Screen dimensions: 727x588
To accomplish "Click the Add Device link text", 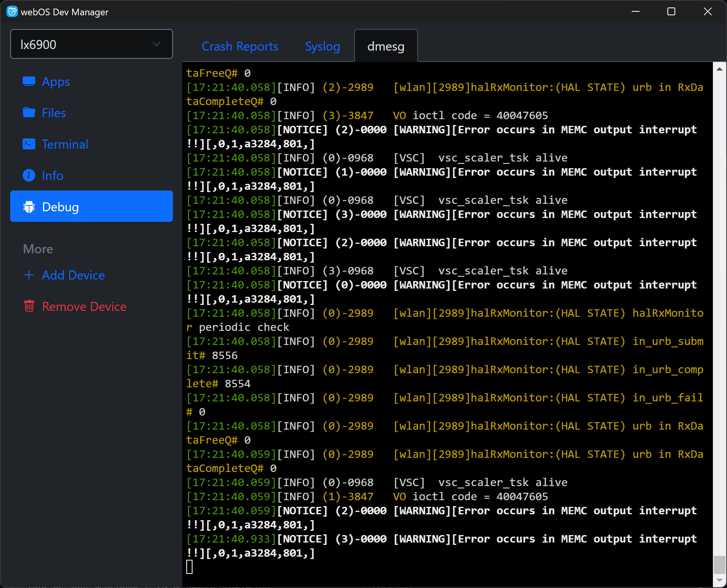I will point(73,275).
